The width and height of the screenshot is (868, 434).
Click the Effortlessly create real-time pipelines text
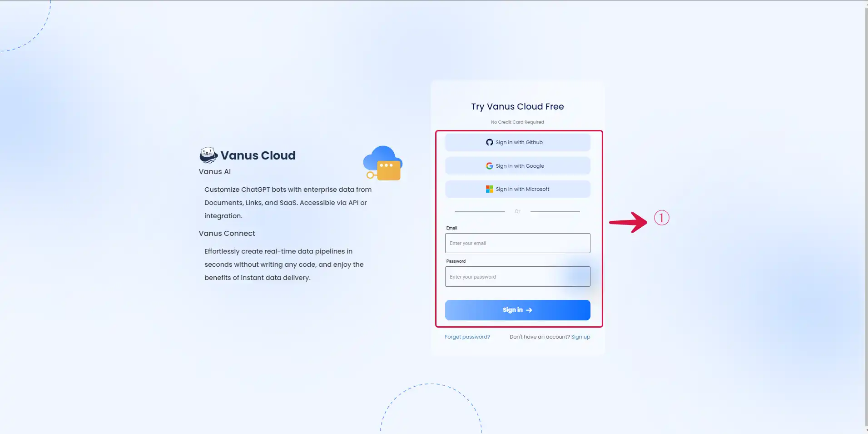pos(284,264)
